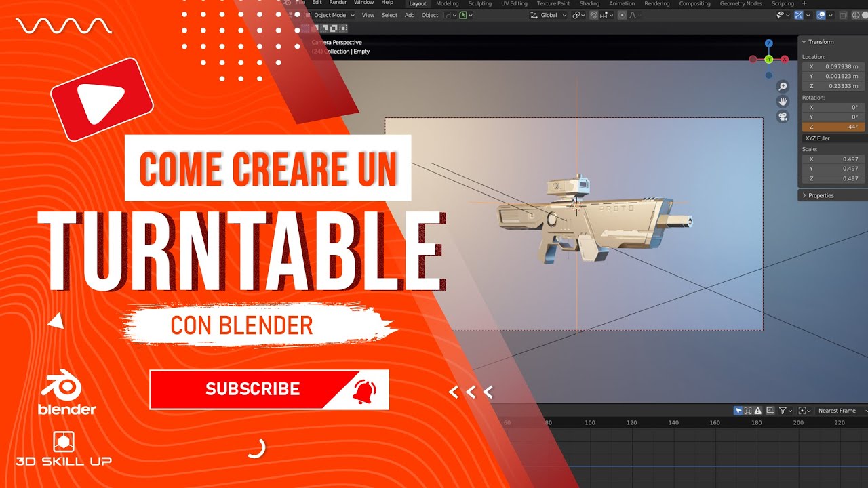Screen dimensions: 868x488
Task: Open the Help menu
Action: click(387, 3)
